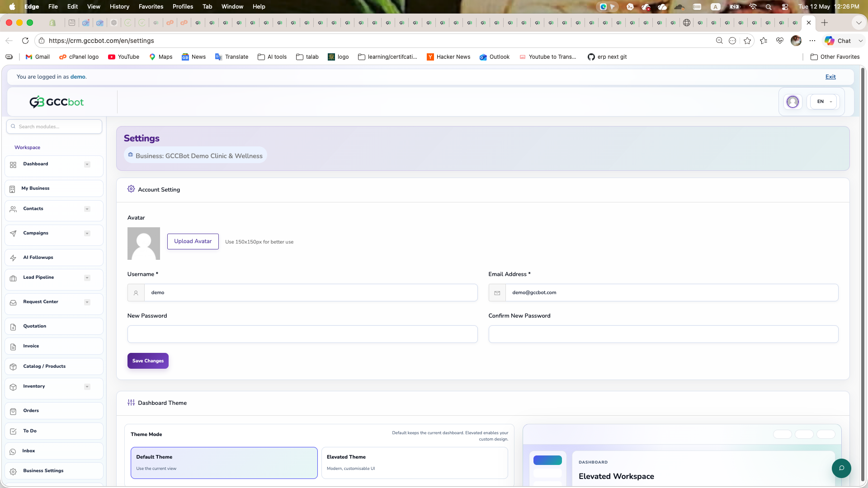
Task: Click the Search modules input field
Action: 54,127
